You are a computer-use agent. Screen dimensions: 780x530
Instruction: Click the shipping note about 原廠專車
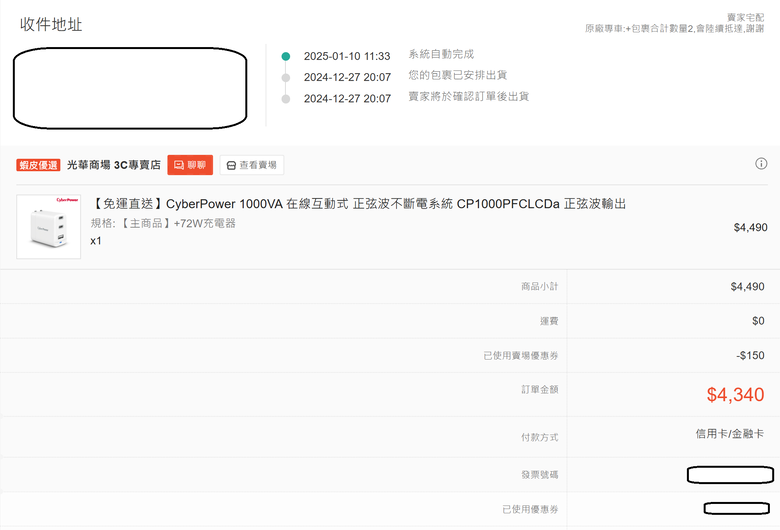coord(674,28)
